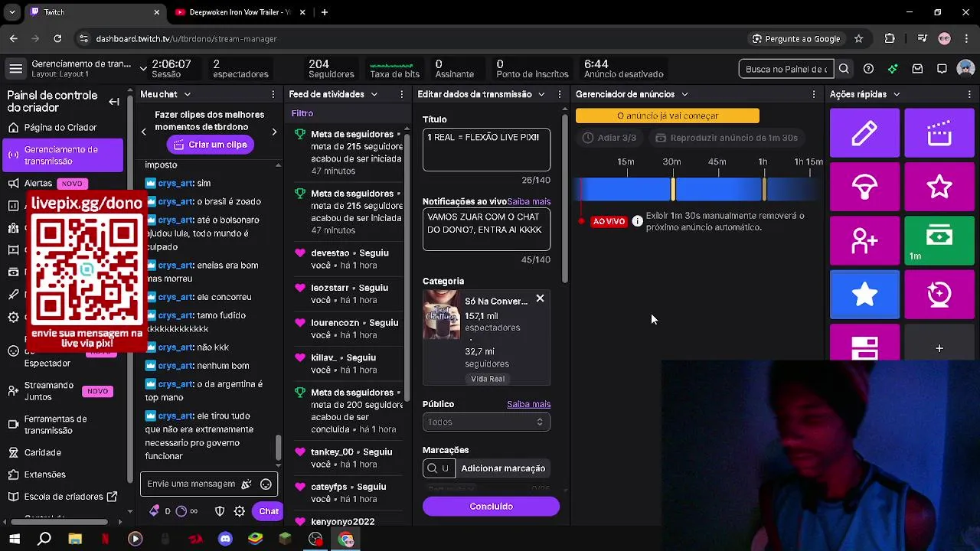Open chat settings gear icon
Viewport: 980px width, 551px height.
click(240, 511)
